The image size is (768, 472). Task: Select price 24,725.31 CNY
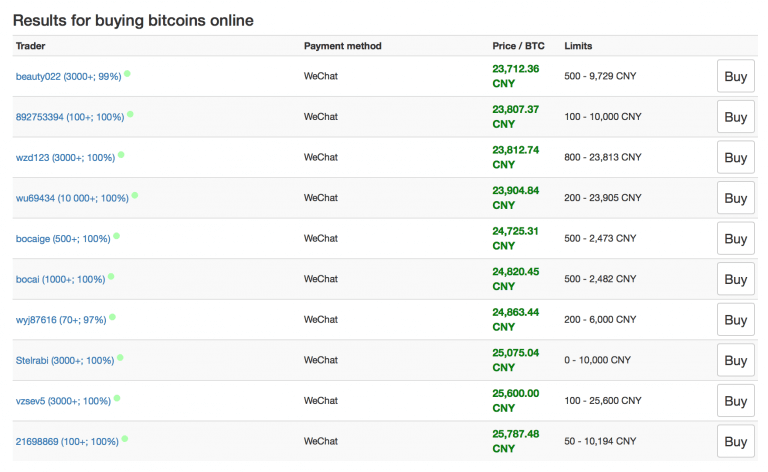pos(516,238)
